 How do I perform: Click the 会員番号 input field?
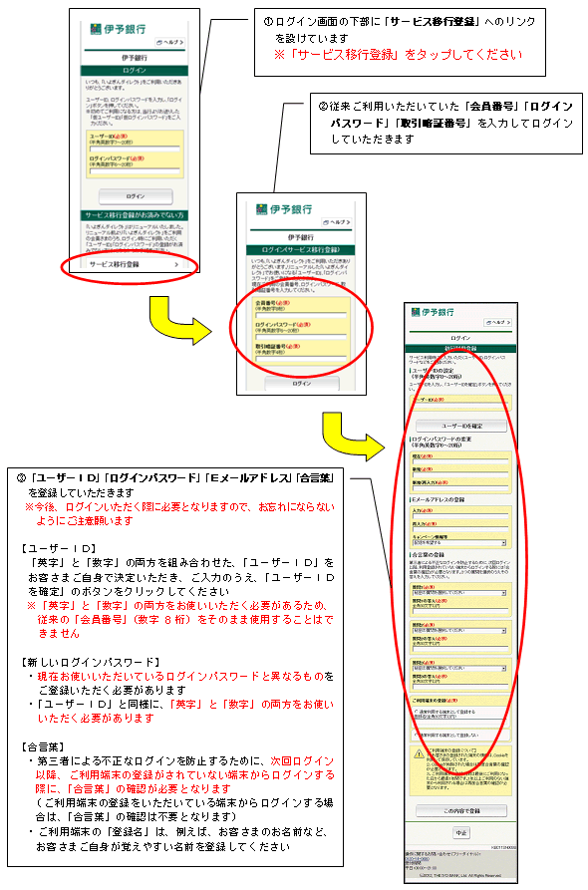tap(301, 315)
